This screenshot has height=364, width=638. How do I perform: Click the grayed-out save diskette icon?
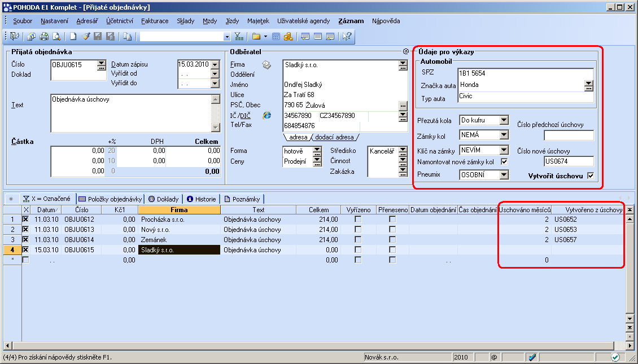pos(98,37)
